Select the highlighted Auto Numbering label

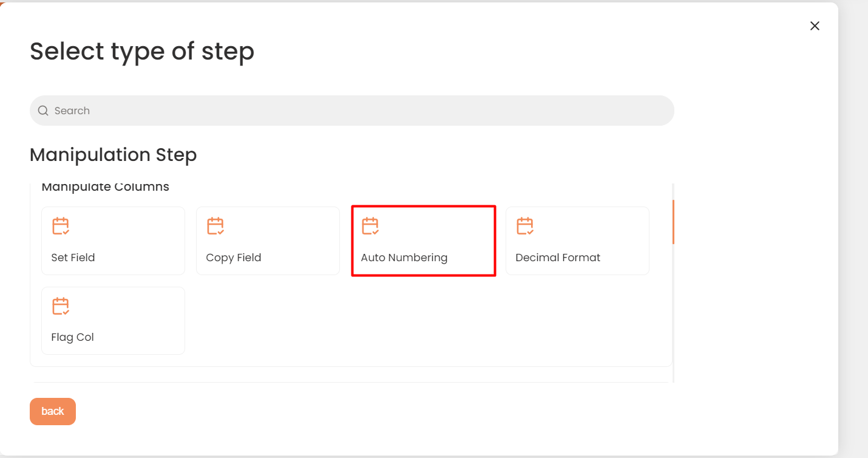click(404, 258)
